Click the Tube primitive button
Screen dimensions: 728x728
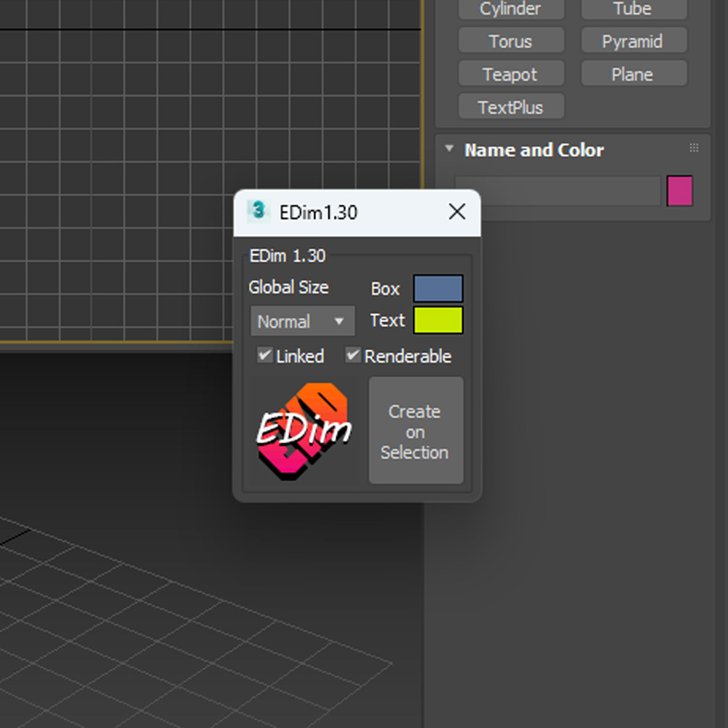click(633, 9)
